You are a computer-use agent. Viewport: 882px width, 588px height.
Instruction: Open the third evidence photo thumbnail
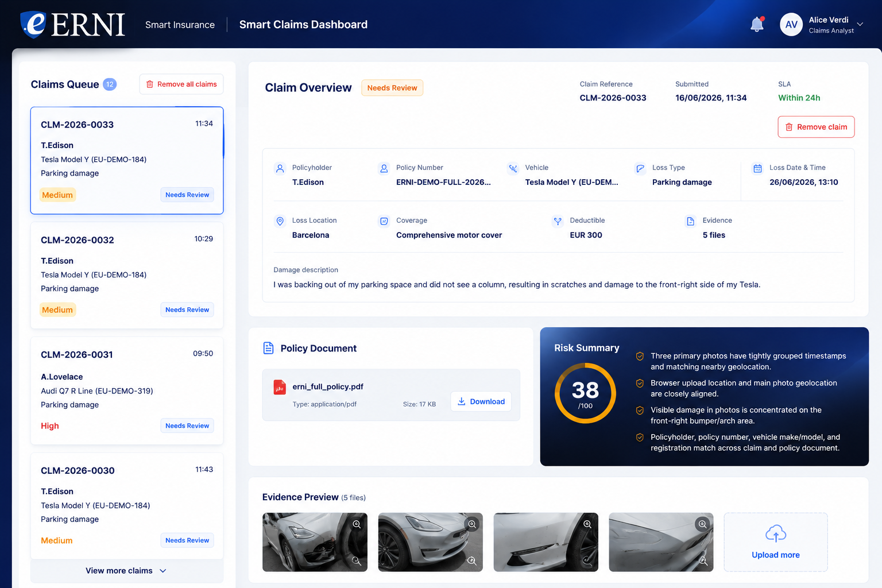point(546,542)
